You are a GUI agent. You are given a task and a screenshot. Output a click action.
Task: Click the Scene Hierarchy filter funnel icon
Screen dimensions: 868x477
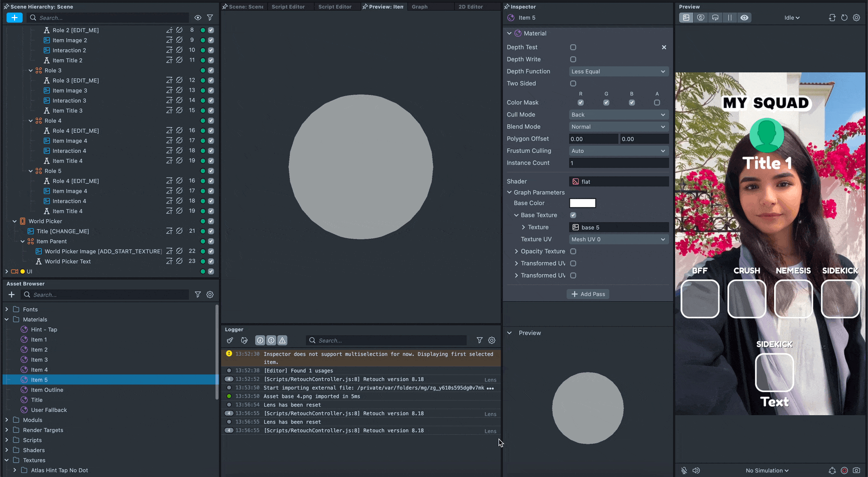(x=210, y=18)
